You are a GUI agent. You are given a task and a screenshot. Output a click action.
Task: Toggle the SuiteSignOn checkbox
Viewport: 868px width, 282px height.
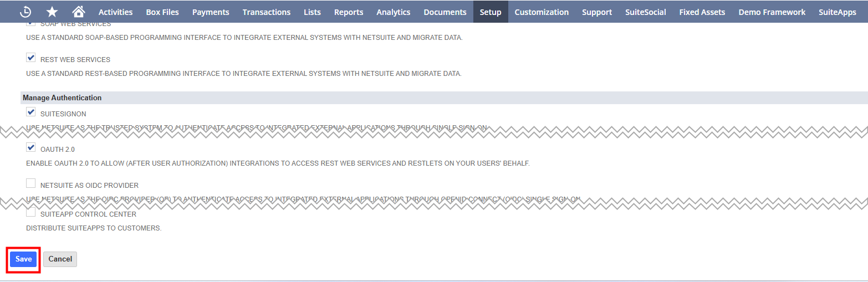[x=31, y=112]
